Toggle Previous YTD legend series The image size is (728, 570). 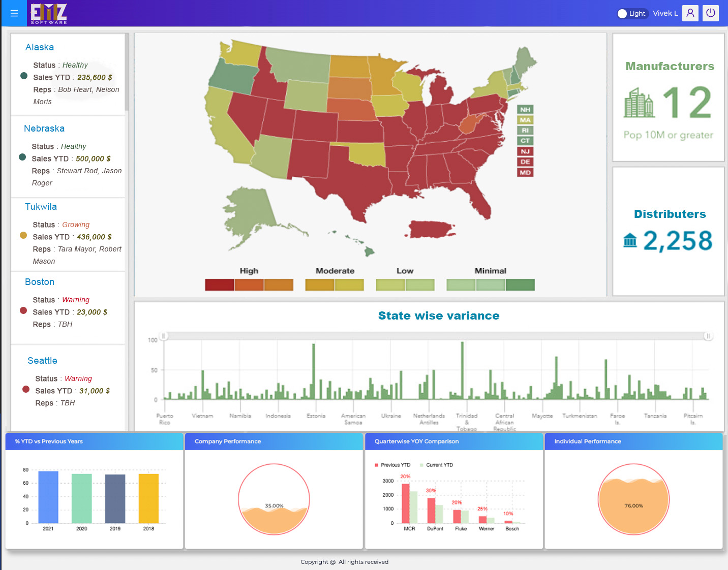pos(392,465)
